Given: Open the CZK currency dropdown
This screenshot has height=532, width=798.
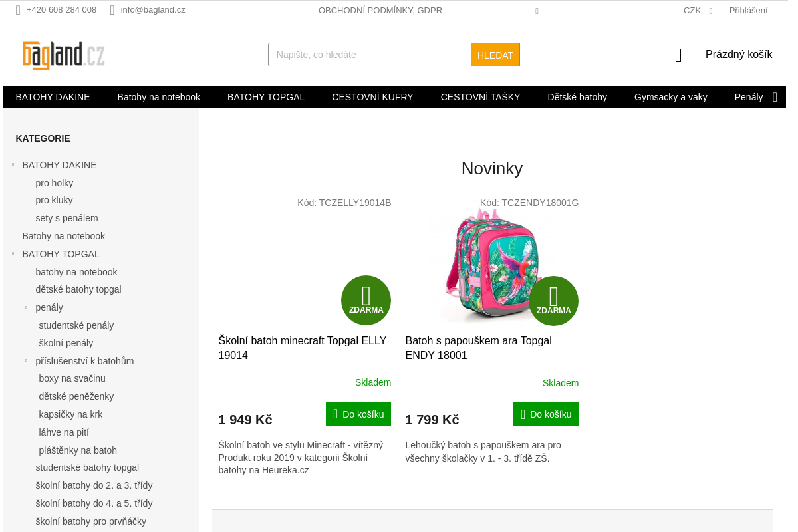Looking at the screenshot, I should click(698, 10).
